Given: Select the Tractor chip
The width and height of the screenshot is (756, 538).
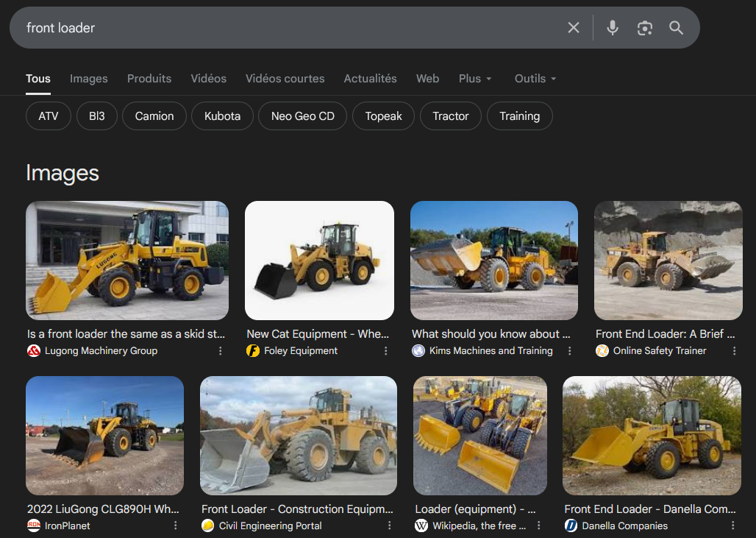Looking at the screenshot, I should tap(450, 116).
